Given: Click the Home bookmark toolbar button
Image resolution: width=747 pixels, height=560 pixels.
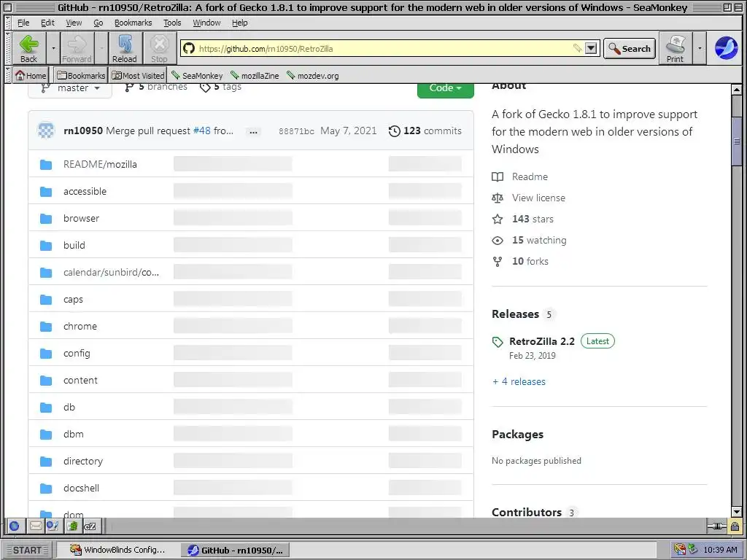Looking at the screenshot, I should point(31,75).
